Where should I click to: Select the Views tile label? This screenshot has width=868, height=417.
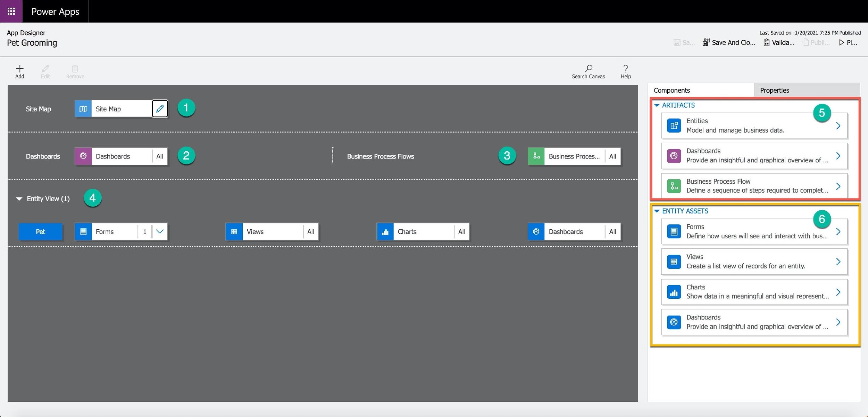pos(255,231)
